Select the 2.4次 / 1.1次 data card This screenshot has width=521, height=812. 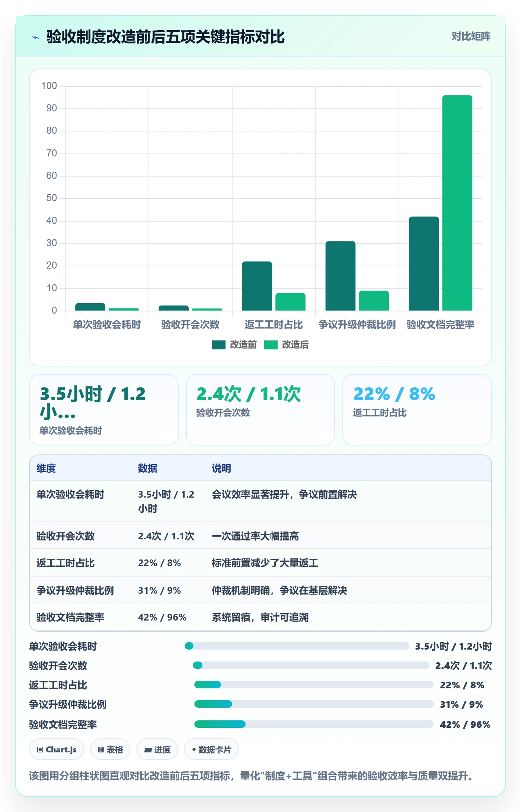(x=260, y=410)
